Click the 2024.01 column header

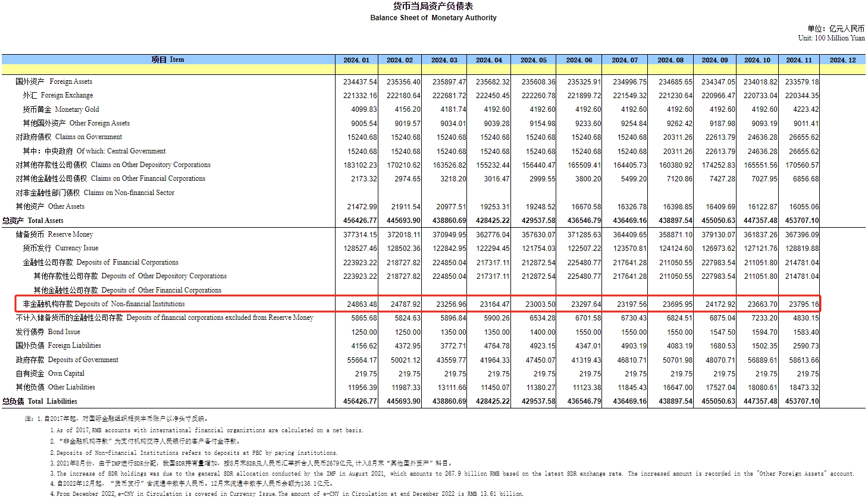tap(356, 60)
